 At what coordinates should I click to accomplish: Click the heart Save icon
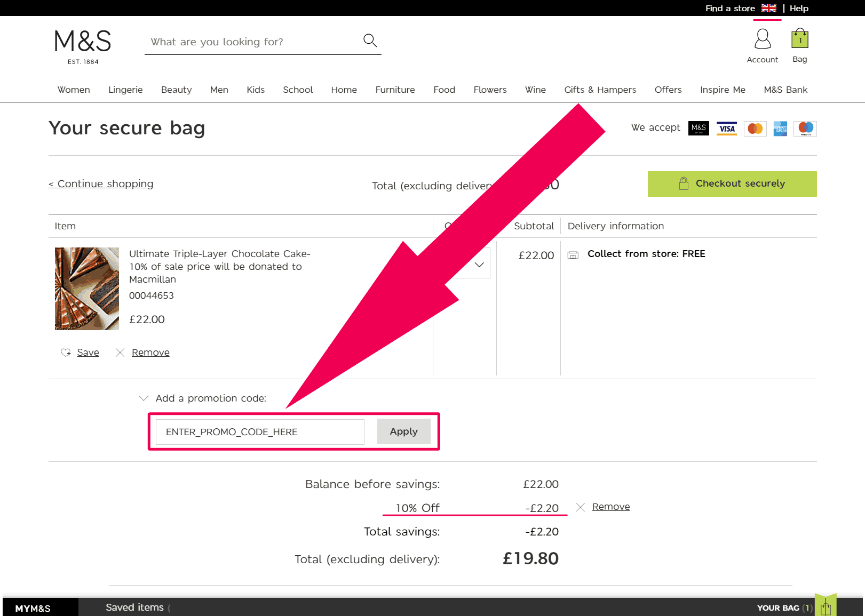pyautogui.click(x=66, y=353)
